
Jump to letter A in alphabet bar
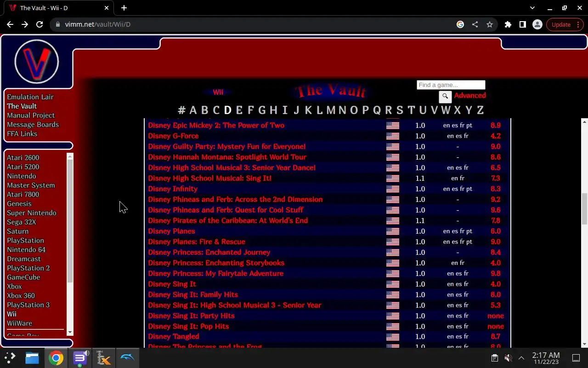click(193, 110)
